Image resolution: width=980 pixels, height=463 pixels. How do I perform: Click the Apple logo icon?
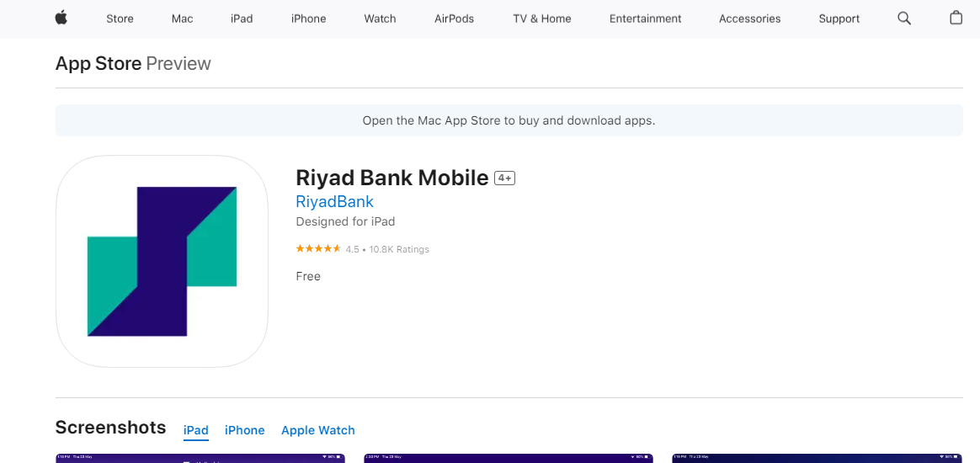[x=61, y=19]
